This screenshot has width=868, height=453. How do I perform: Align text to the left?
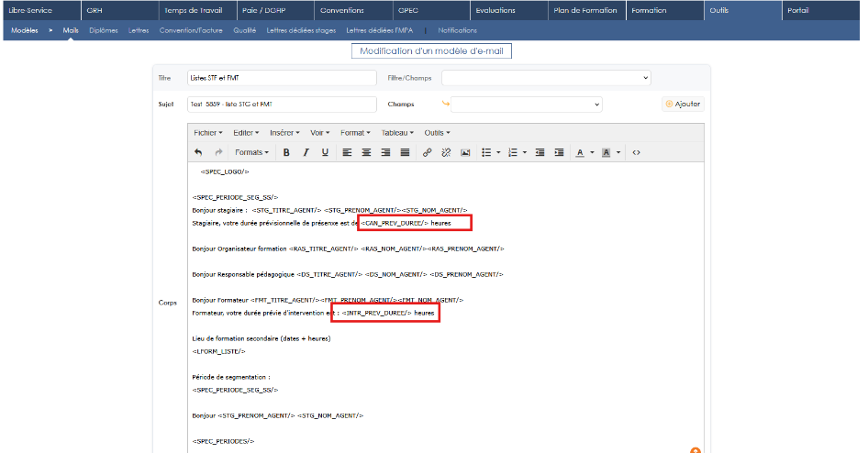coord(347,152)
